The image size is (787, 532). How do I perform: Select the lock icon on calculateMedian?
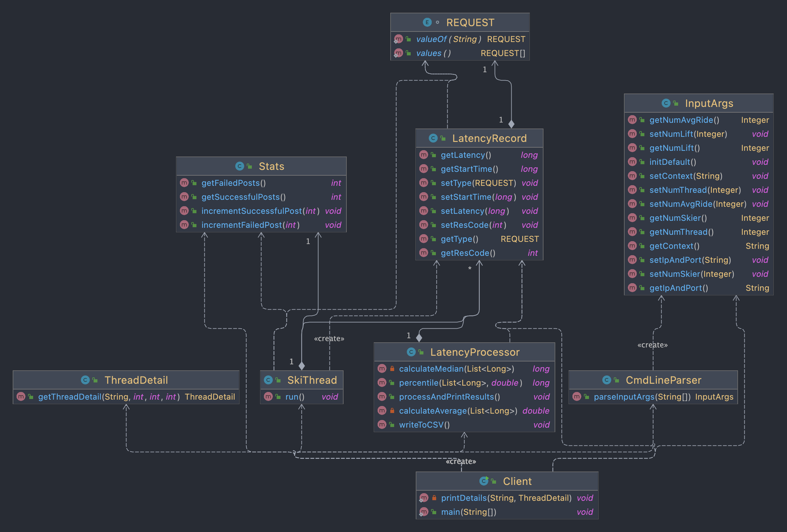tap(392, 368)
